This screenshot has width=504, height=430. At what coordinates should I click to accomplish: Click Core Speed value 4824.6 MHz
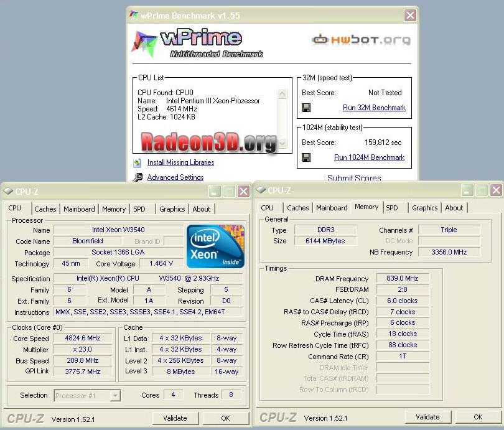(83, 338)
